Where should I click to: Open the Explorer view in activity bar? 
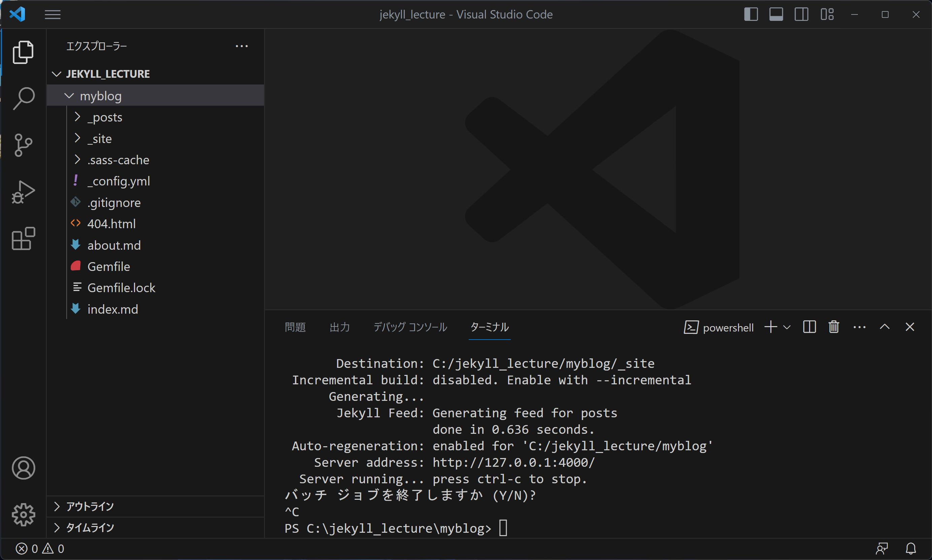tap(23, 52)
